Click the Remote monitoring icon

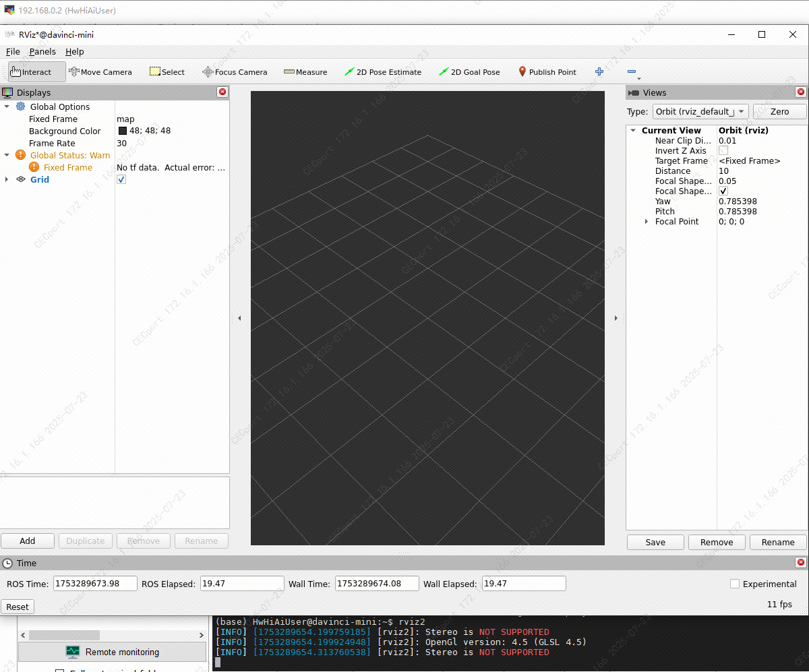pos(73,652)
